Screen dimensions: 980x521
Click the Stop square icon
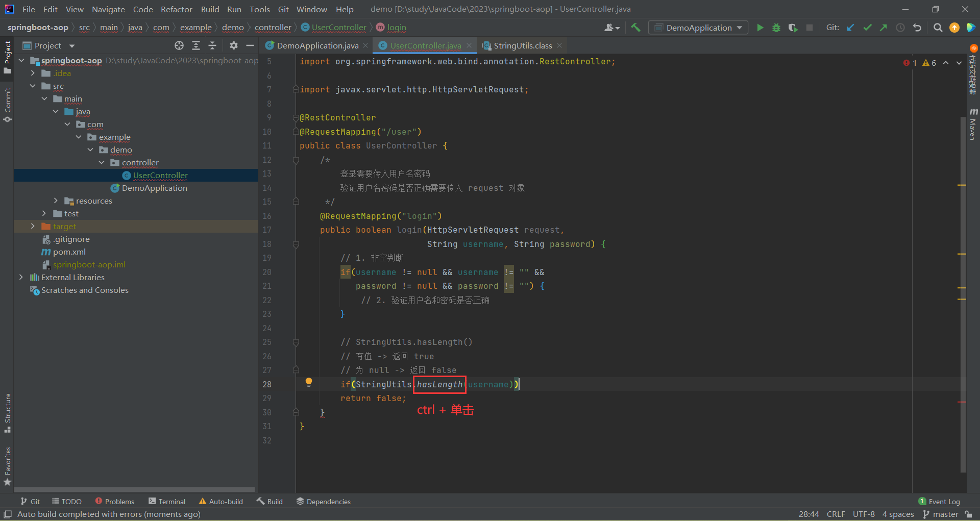[810, 28]
